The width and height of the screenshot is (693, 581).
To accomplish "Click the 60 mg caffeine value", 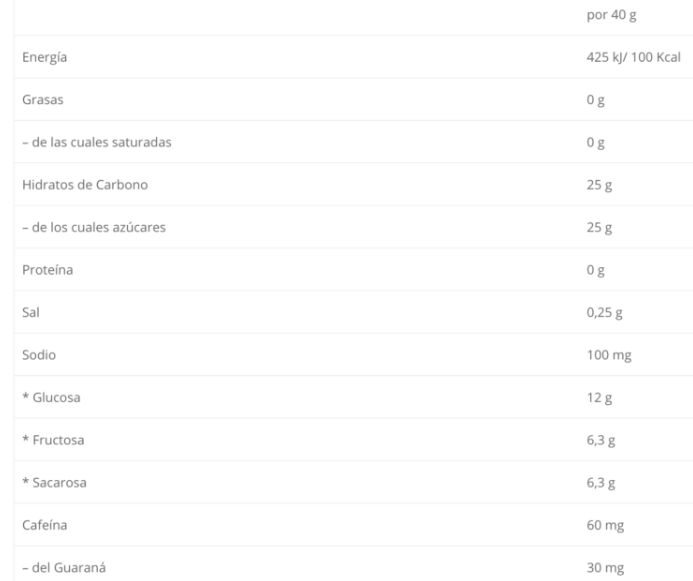I will click(605, 525).
